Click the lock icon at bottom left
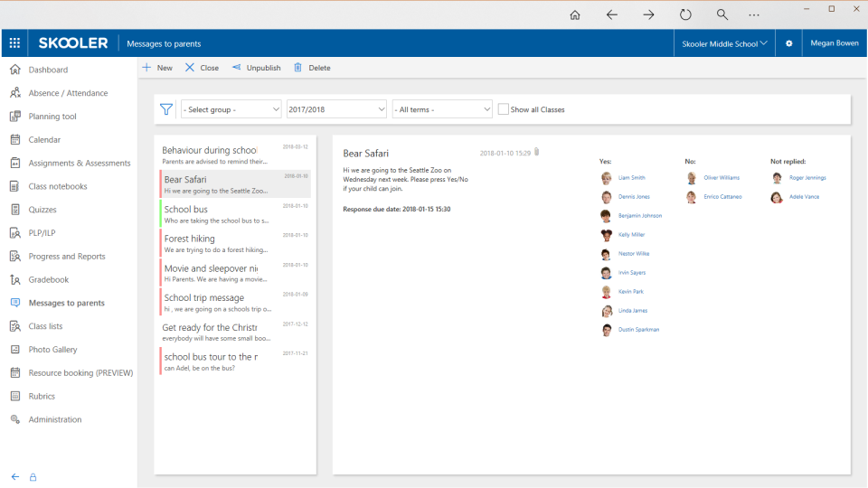868x488 pixels. (x=33, y=476)
